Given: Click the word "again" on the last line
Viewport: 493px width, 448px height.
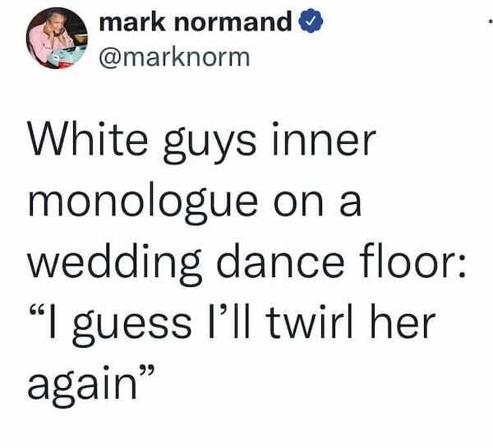Looking at the screenshot, I should (83, 386).
